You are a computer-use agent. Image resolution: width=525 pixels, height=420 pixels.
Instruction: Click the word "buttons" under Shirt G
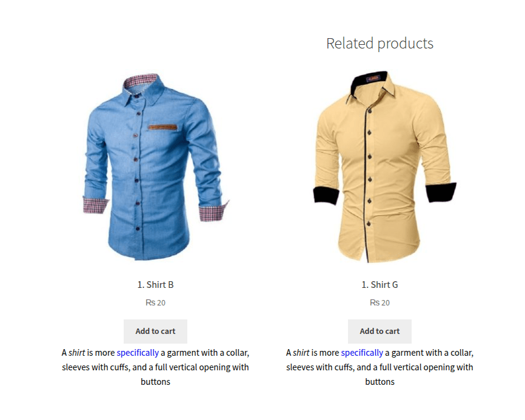(380, 382)
